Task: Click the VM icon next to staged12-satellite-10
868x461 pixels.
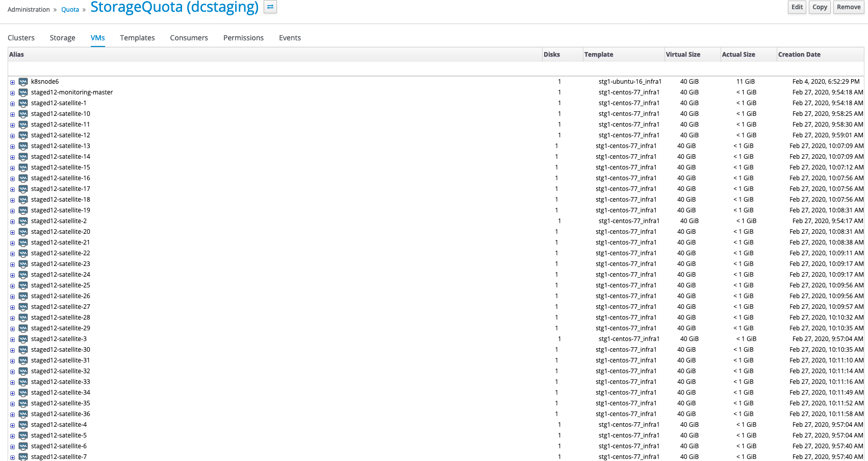Action: (23, 114)
